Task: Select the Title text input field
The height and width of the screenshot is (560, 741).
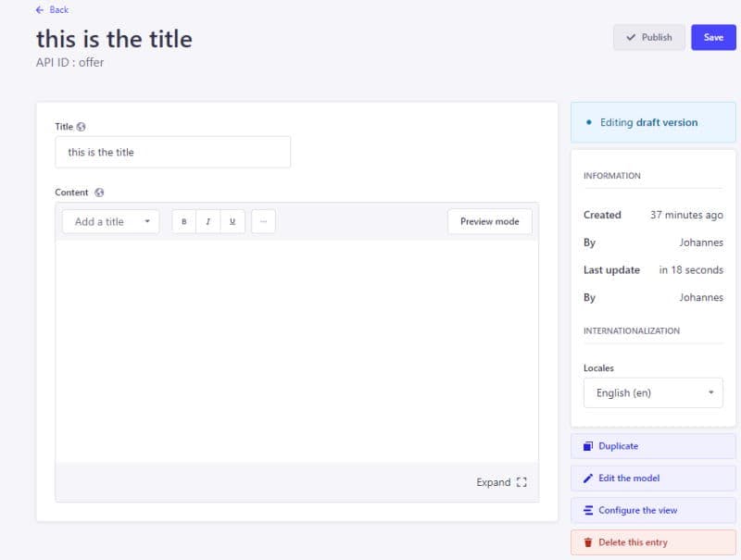Action: tap(172, 151)
